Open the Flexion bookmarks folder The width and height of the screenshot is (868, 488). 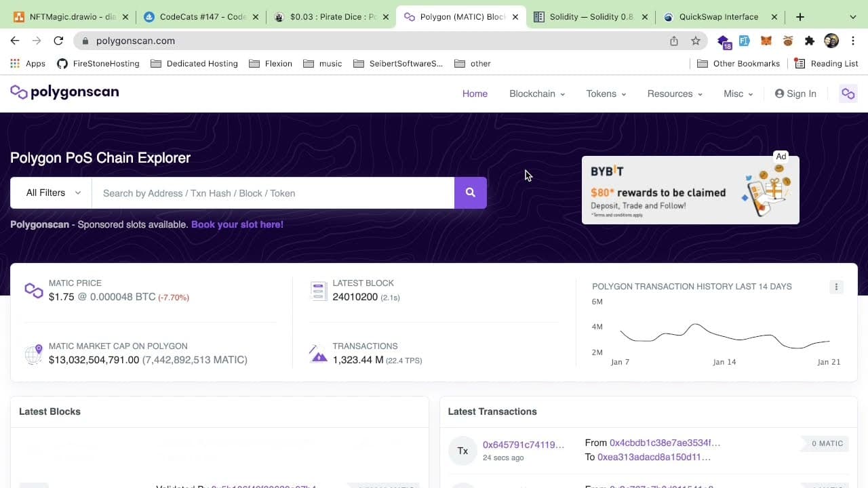pos(271,64)
